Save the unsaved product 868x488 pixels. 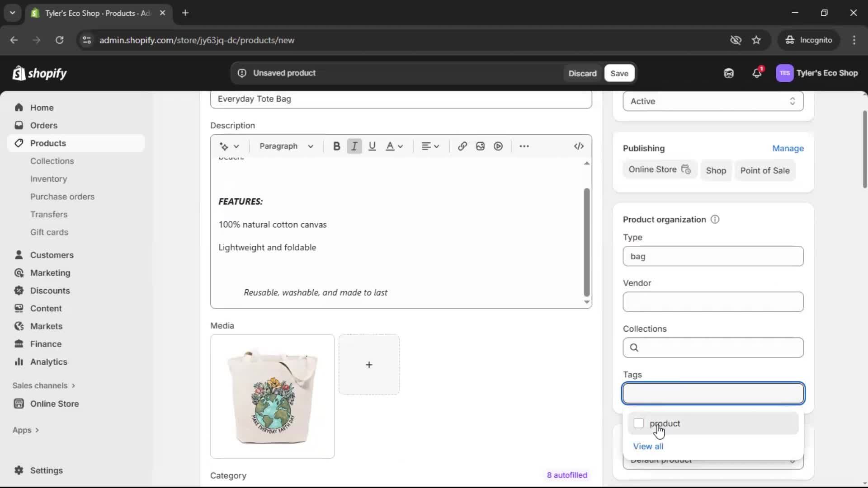click(619, 73)
